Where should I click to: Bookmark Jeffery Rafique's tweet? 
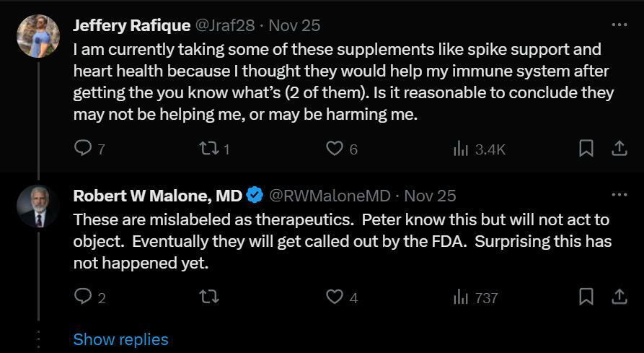point(586,149)
